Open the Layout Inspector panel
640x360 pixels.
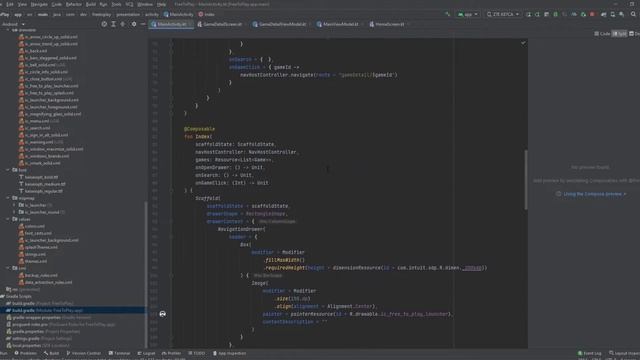624,353
